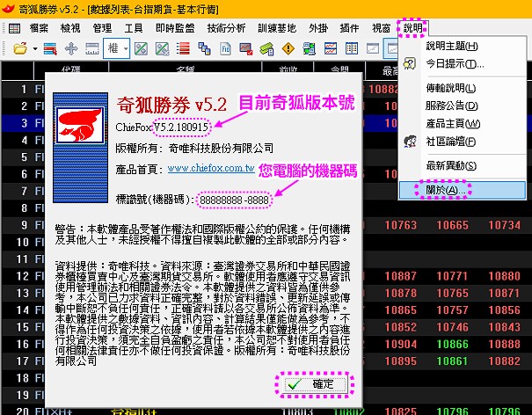Screen dimensions: 532x415
Task: Click table cell 10763 in row 9
Action: 401,225
